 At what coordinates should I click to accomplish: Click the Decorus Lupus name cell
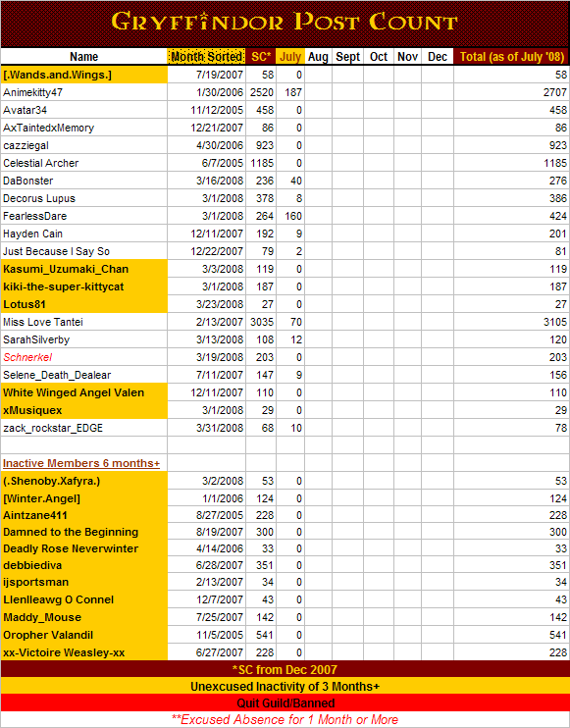pyautogui.click(x=84, y=198)
